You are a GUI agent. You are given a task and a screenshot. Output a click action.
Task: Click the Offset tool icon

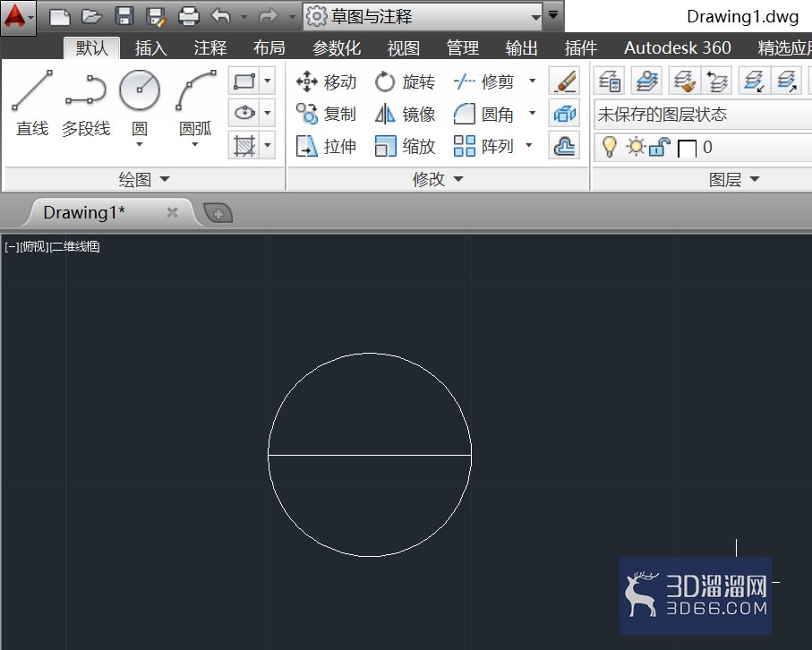565,146
